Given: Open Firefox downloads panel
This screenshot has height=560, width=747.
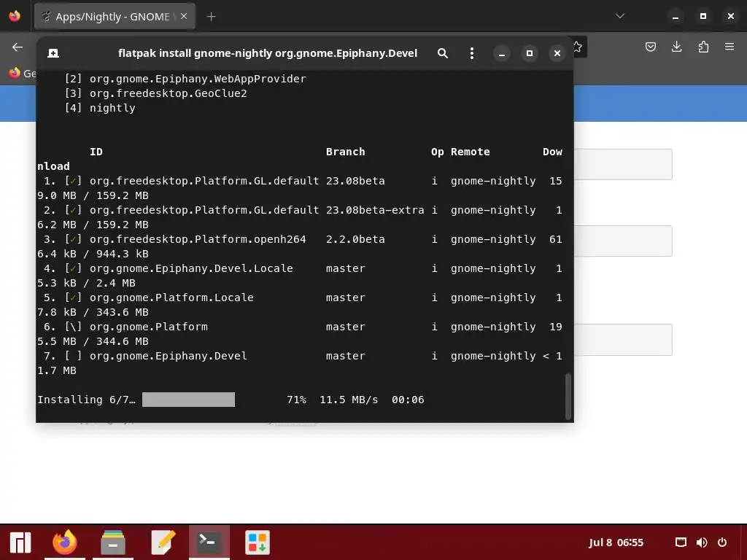Looking at the screenshot, I should pyautogui.click(x=676, y=47).
